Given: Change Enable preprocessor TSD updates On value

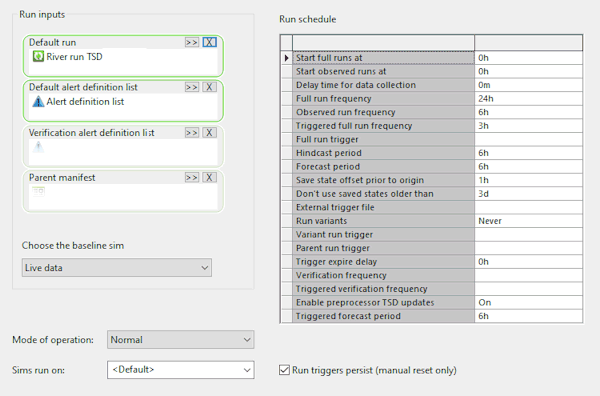Looking at the screenshot, I should click(x=528, y=302).
